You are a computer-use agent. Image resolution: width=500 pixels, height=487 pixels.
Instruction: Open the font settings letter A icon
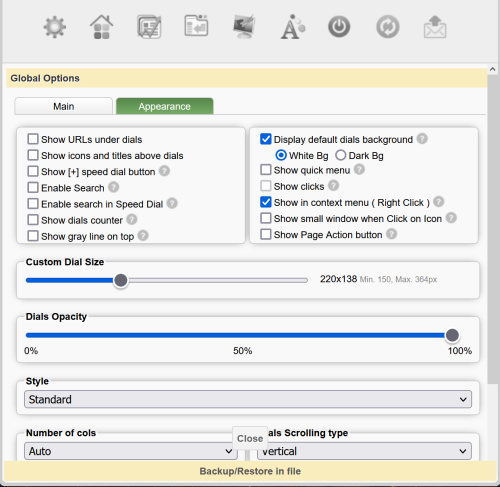pos(293,27)
